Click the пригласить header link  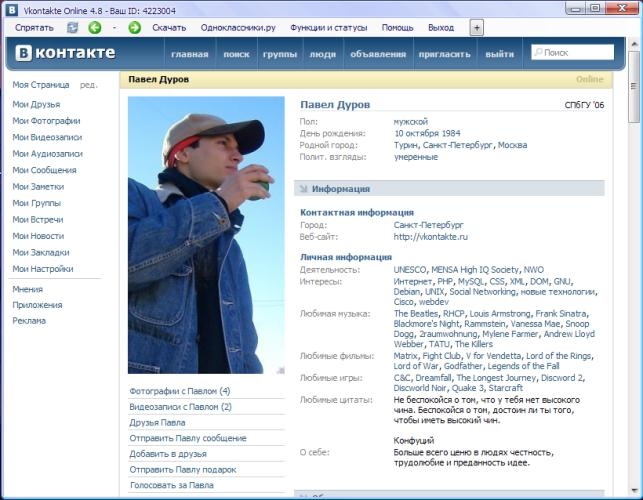[x=445, y=54]
